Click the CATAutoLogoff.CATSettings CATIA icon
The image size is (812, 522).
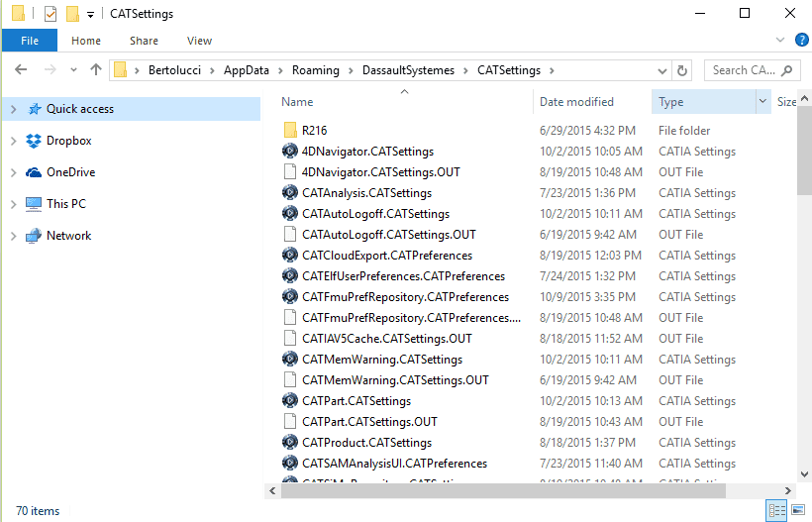coord(290,213)
